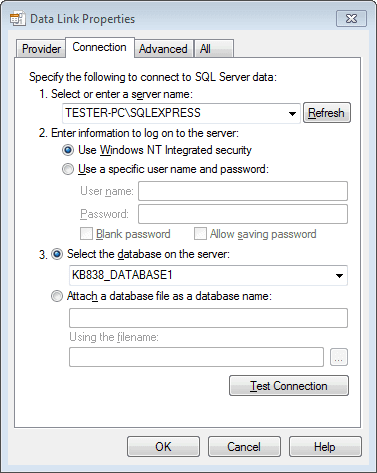Select the Connection tab
The image size is (377, 473).
[x=100, y=47]
